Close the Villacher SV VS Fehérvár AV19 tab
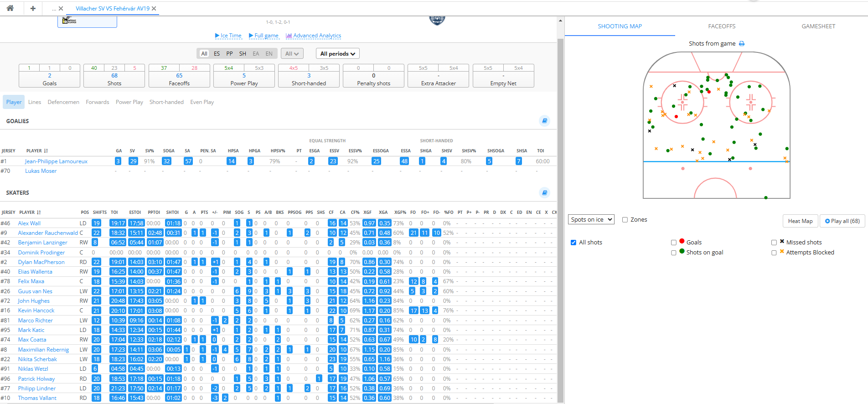 154,9
